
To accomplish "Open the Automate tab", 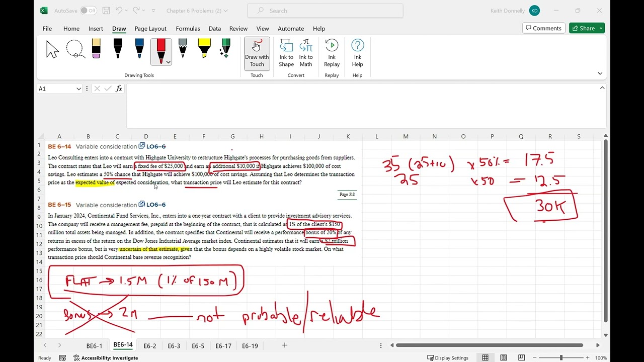I will pos(291,29).
